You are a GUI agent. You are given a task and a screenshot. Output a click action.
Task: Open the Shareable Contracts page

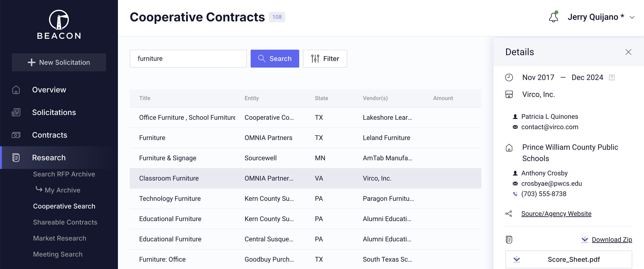point(65,222)
